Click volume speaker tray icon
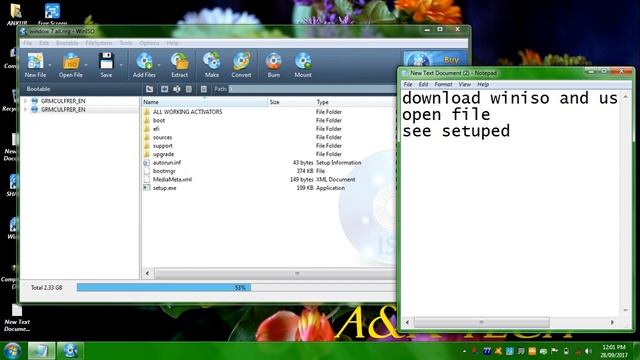The image size is (640, 360). pos(588,351)
